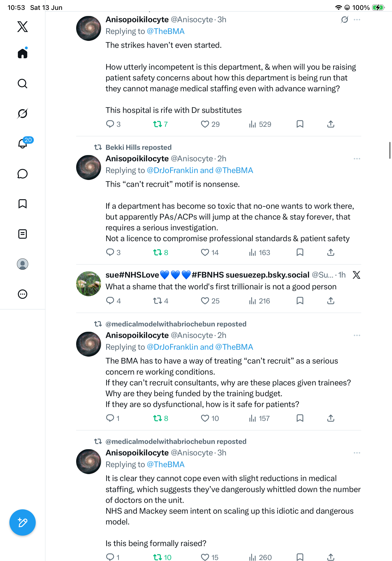Bookmark the trillionair post by sue#NHSLove
This screenshot has width=392, height=561.
(x=300, y=300)
